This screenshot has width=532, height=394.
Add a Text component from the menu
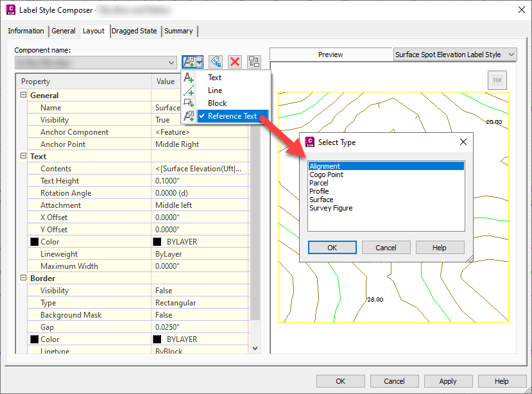[x=214, y=78]
